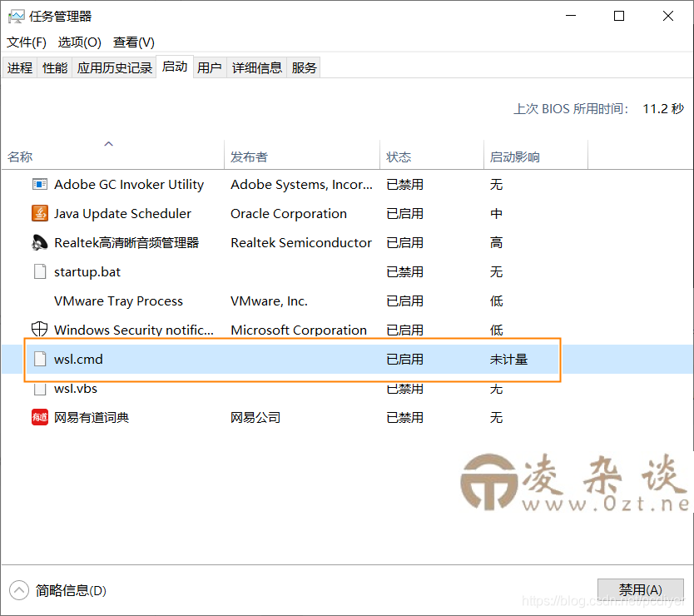Click the Java Update Scheduler icon

coord(40,213)
